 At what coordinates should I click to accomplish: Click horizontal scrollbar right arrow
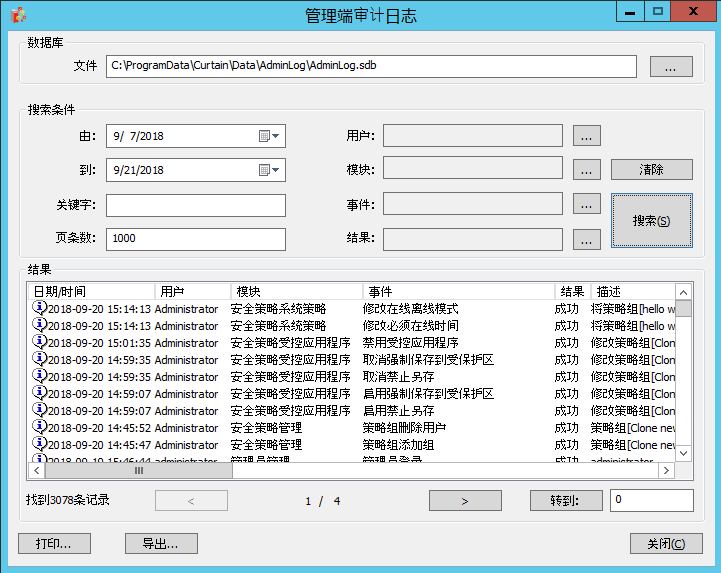click(x=666, y=470)
